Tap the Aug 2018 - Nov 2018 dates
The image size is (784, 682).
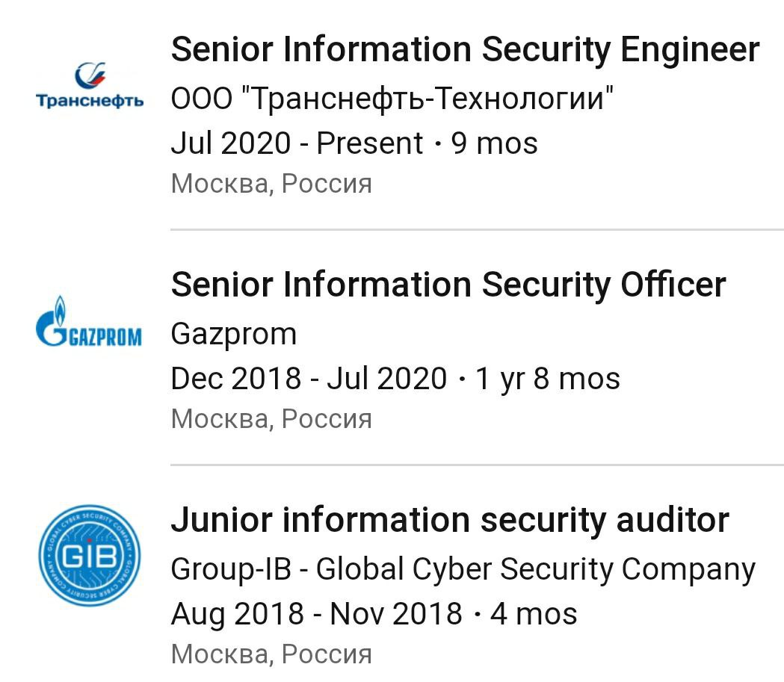pos(317,614)
